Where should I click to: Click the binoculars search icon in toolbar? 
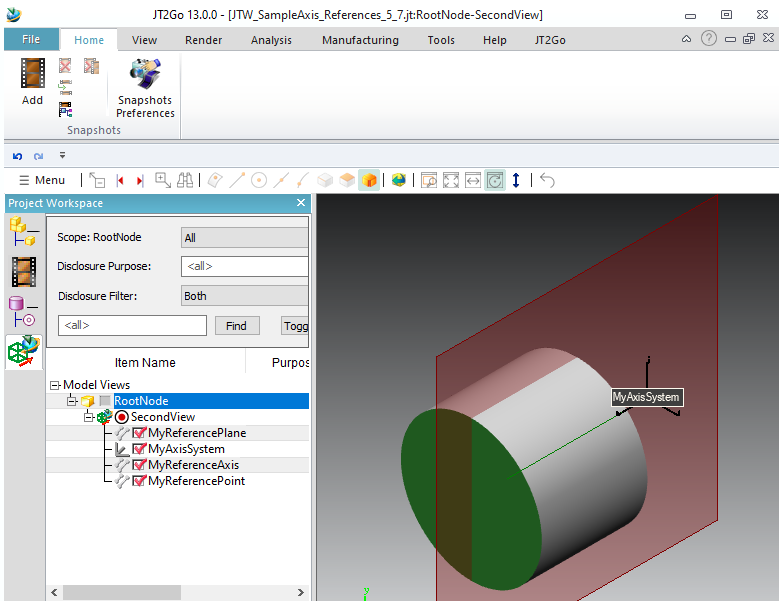coord(185,180)
